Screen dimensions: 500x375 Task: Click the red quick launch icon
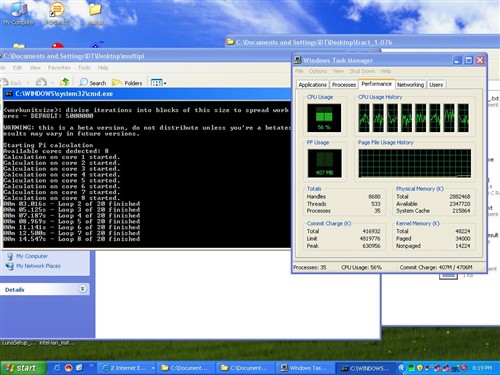pos(69,368)
